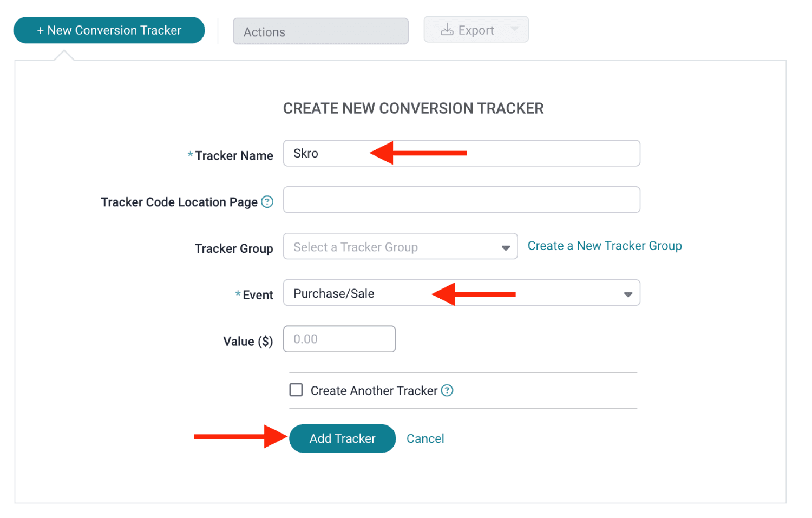Open the Actions menu
The image size is (812, 518).
click(x=320, y=31)
